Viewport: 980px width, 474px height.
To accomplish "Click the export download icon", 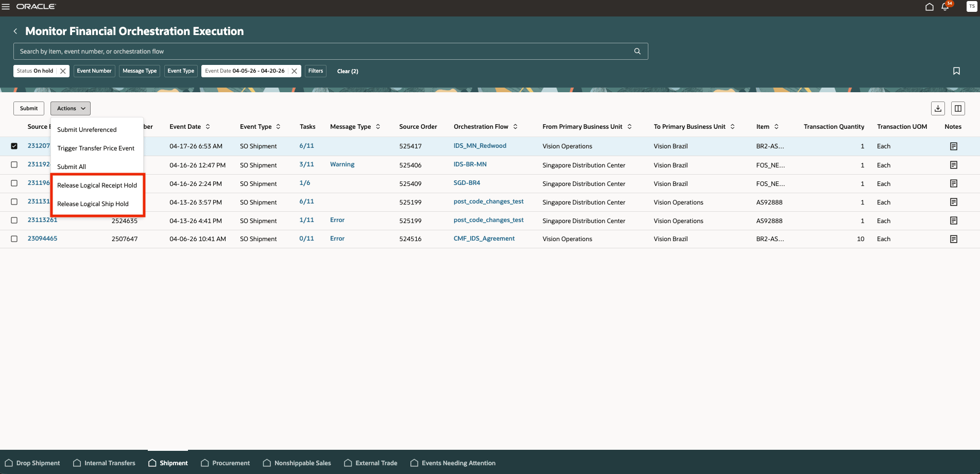I will [x=938, y=108].
